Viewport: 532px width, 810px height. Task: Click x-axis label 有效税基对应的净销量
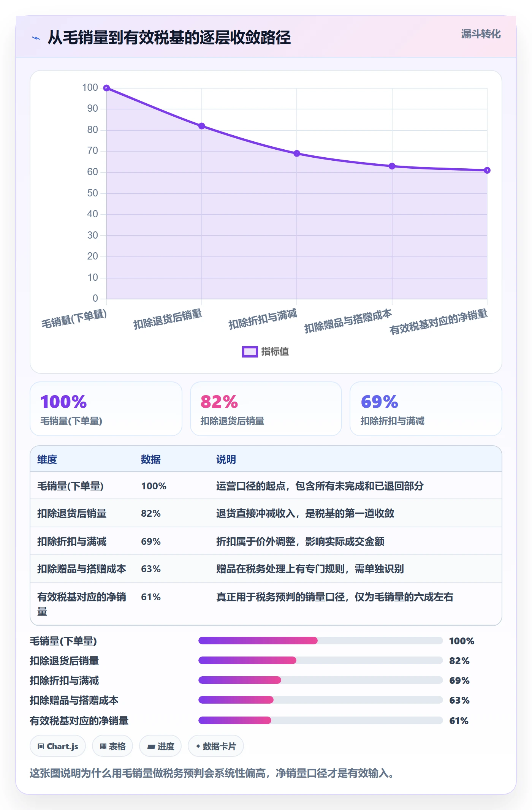(x=438, y=322)
